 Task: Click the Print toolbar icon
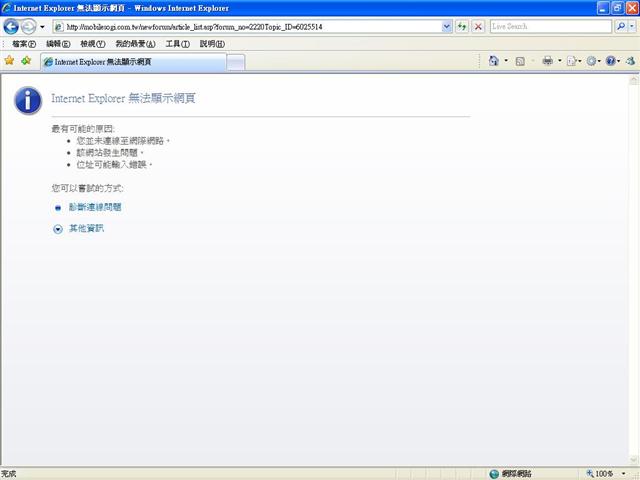coord(547,61)
